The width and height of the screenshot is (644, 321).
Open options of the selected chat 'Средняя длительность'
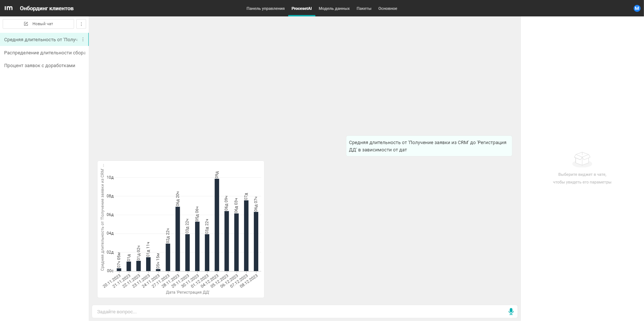pos(83,39)
